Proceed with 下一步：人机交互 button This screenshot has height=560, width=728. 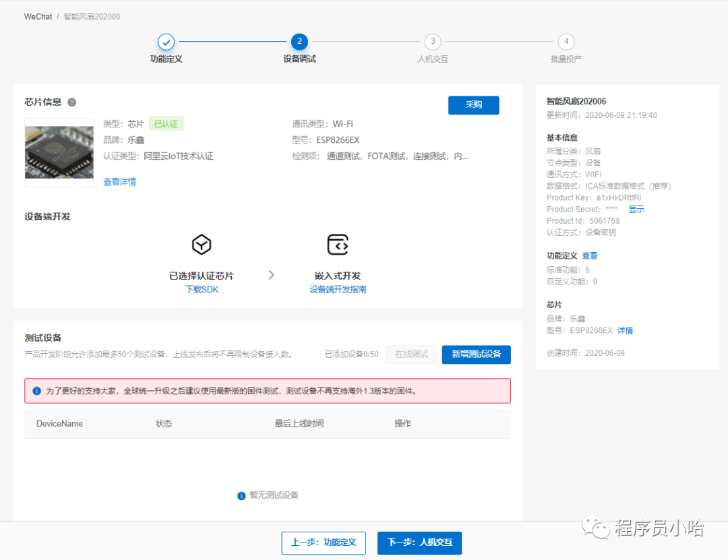coord(419,542)
